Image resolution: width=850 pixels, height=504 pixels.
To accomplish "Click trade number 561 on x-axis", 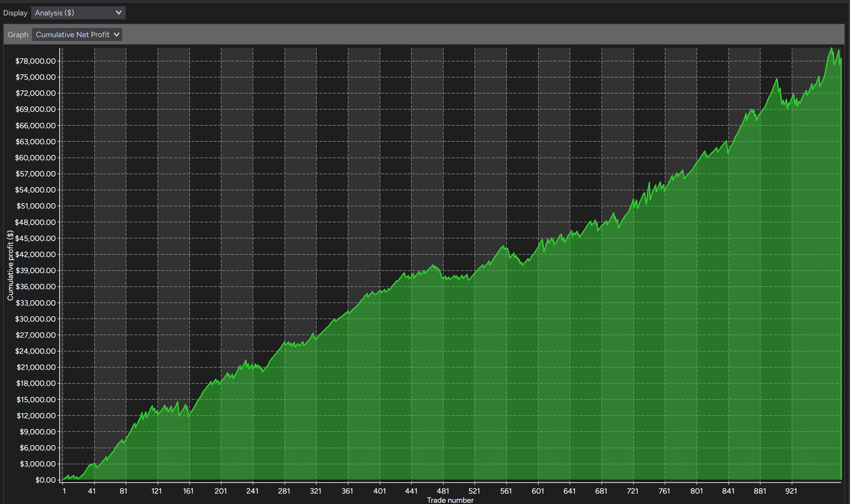I will (x=506, y=491).
